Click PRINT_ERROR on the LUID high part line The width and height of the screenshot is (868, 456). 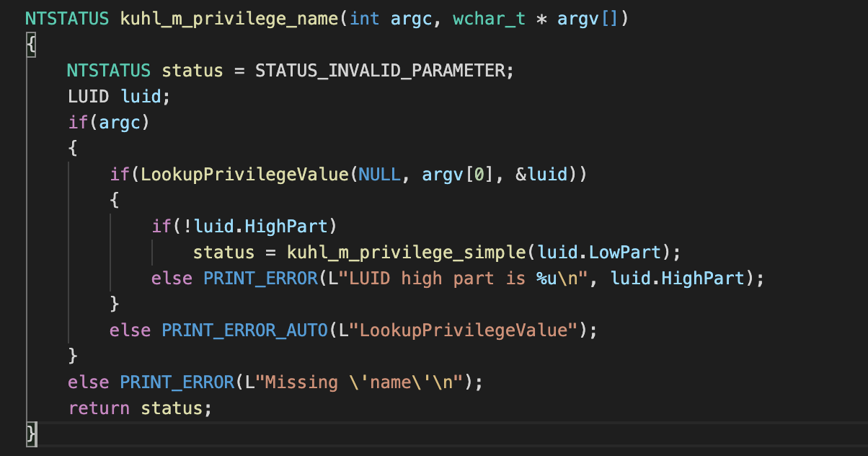(x=260, y=279)
